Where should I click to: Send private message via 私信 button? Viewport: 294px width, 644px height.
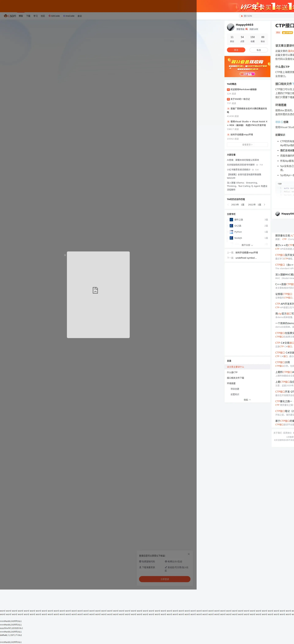[258, 50]
